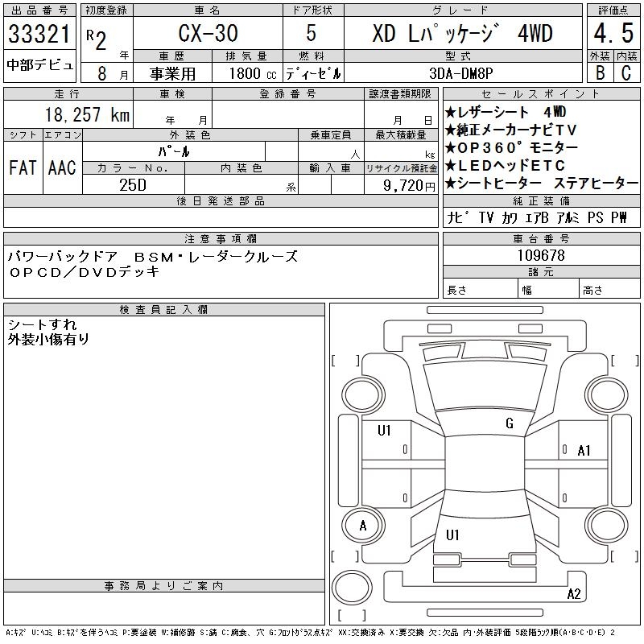Click the recycle deposit 9,720円
Screen dimensions: 644x644
(x=409, y=186)
